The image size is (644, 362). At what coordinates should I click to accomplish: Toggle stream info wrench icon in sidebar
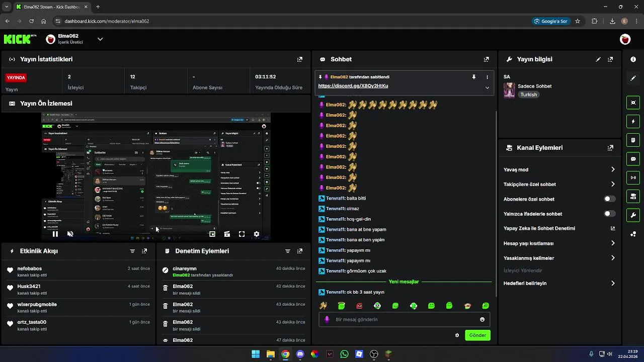pyautogui.click(x=633, y=215)
